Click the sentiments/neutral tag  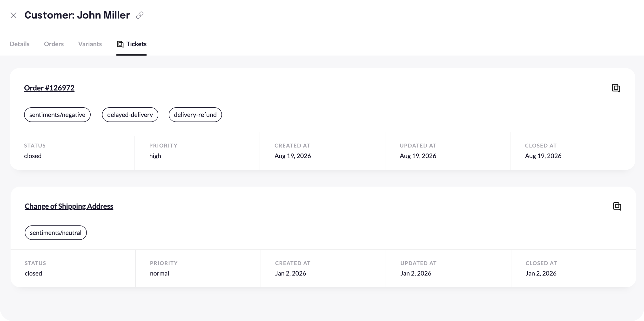point(56,233)
